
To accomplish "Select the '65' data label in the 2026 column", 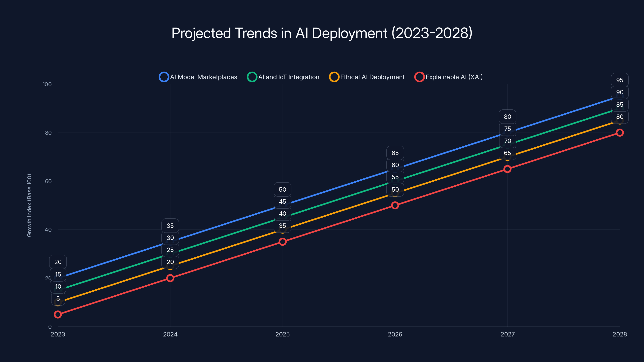I will click(x=395, y=153).
